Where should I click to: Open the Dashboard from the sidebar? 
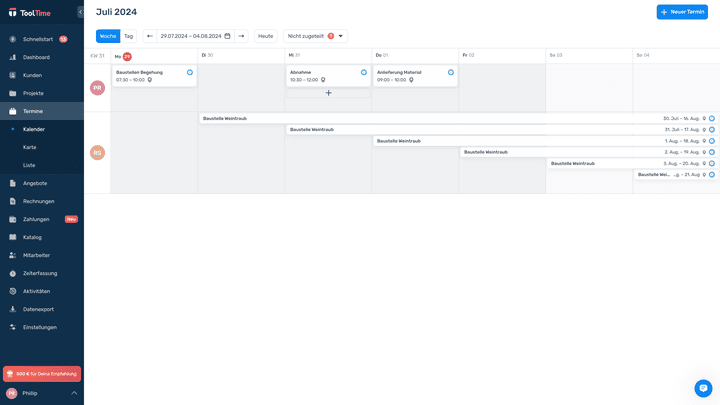[36, 57]
